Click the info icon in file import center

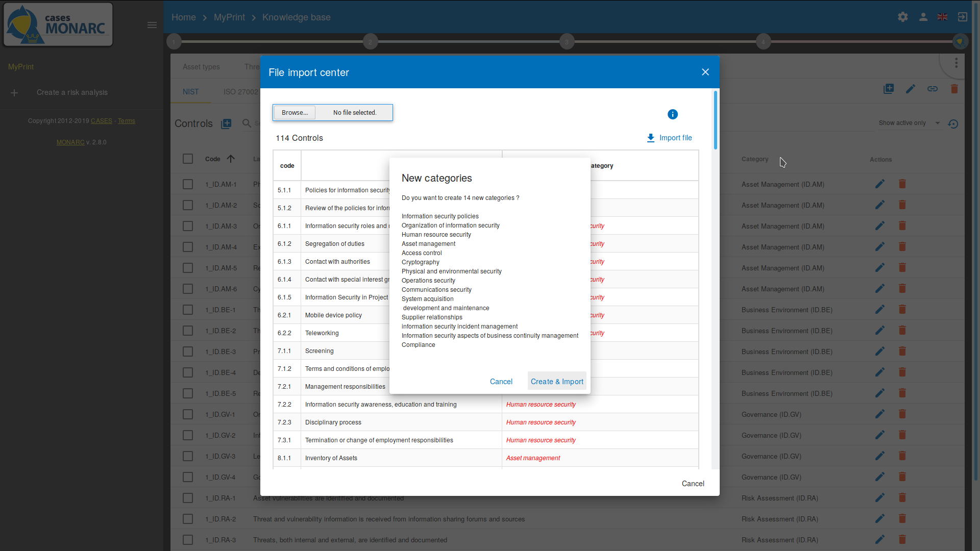point(671,114)
